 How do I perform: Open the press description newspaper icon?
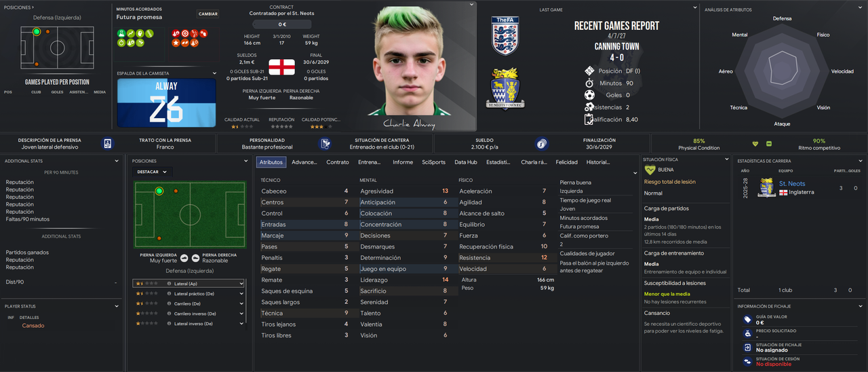click(x=107, y=143)
